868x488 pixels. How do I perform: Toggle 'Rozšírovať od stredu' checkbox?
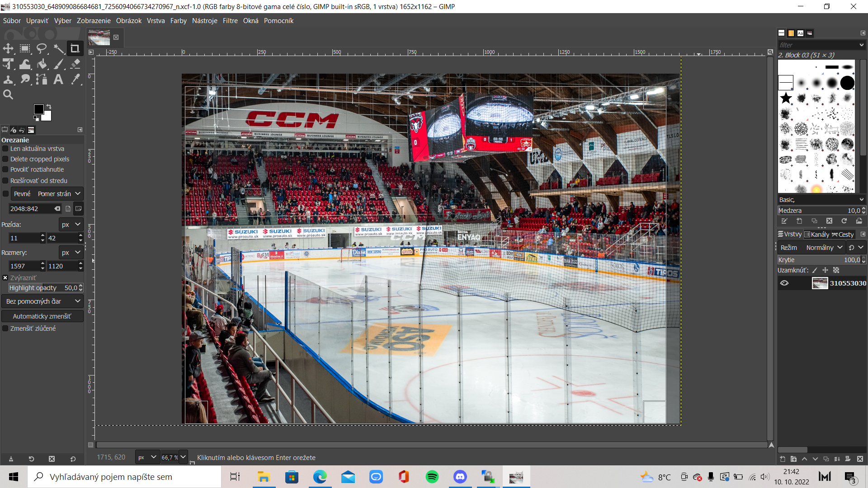[x=5, y=181]
